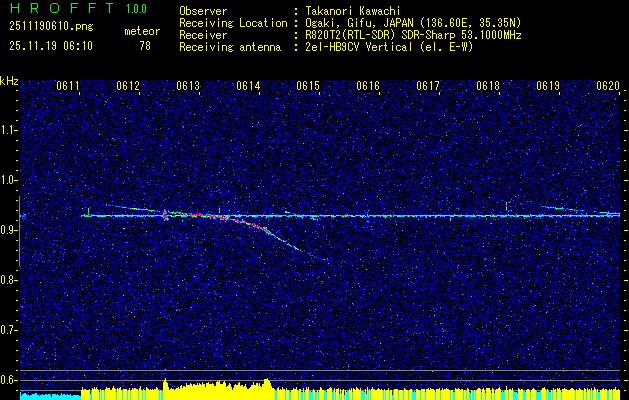Click the version number 1.0.0
Image resolution: width=629 pixels, height=400 pixels.
[136, 9]
